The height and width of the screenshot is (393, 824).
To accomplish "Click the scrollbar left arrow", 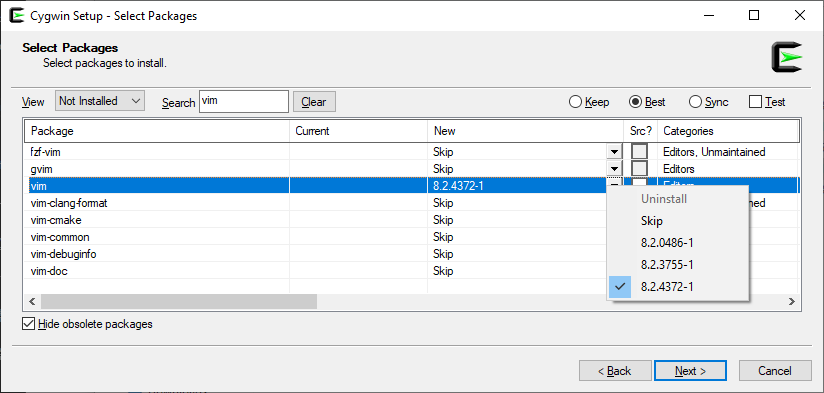I will coord(32,302).
